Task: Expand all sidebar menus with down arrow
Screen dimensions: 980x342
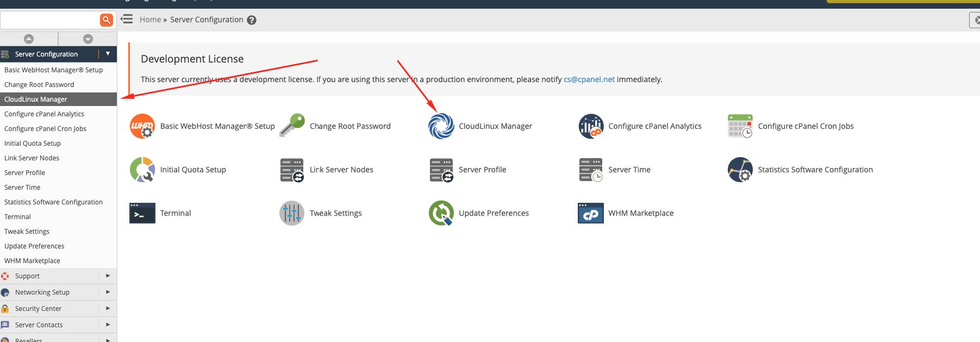Action: [88, 39]
